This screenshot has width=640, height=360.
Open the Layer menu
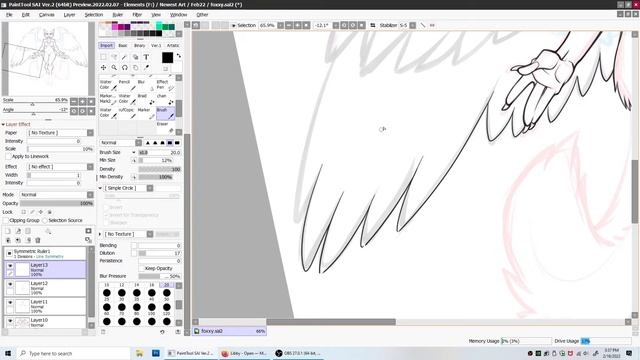click(69, 15)
